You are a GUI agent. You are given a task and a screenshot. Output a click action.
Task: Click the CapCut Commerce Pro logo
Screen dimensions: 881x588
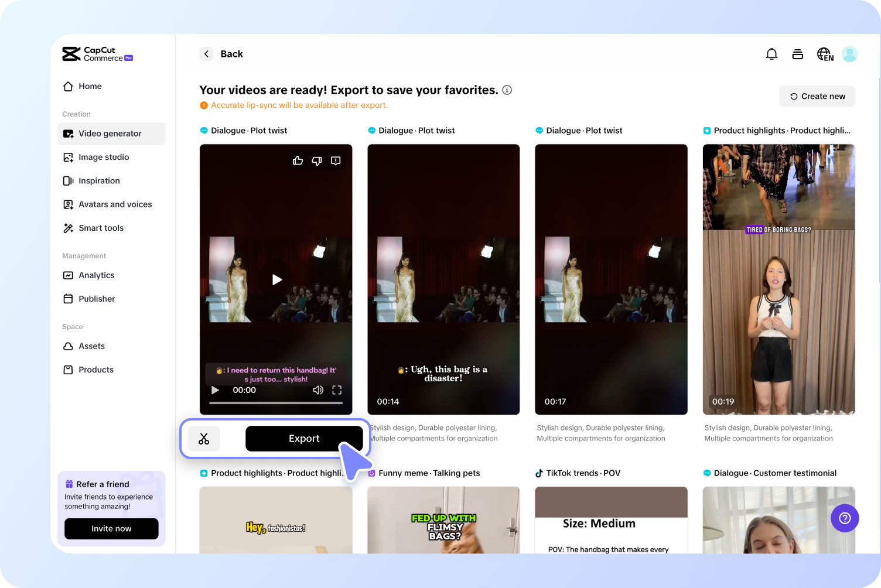98,54
